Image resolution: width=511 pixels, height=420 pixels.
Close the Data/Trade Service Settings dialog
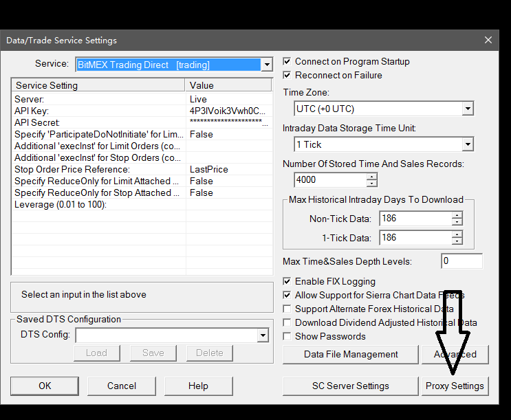[488, 40]
